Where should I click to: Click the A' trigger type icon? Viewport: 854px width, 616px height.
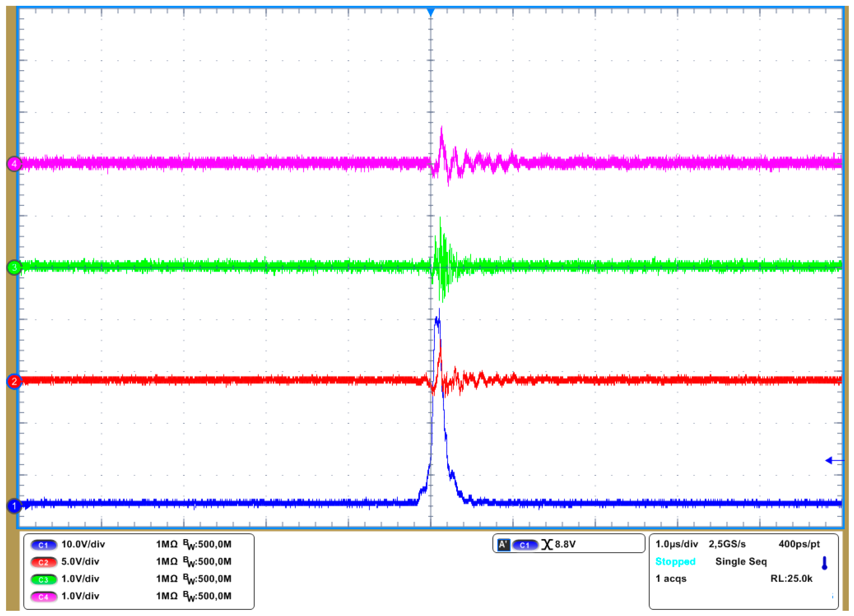click(503, 545)
